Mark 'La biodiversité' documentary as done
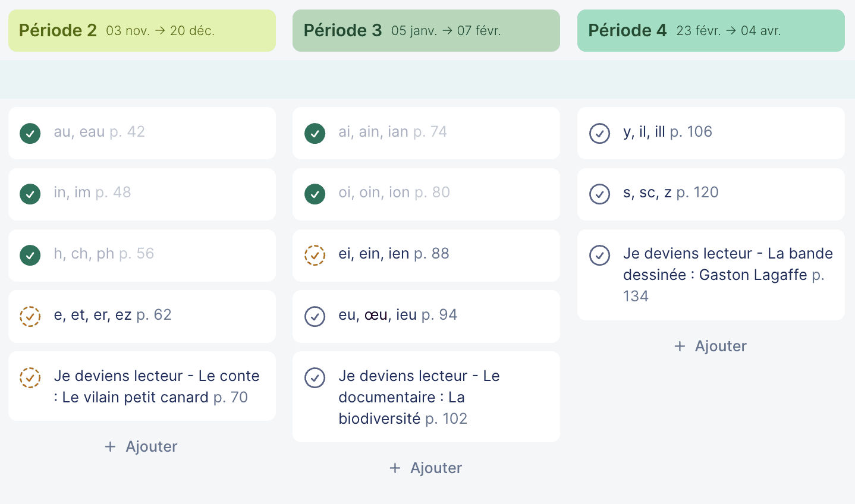The width and height of the screenshot is (855, 504). [315, 377]
